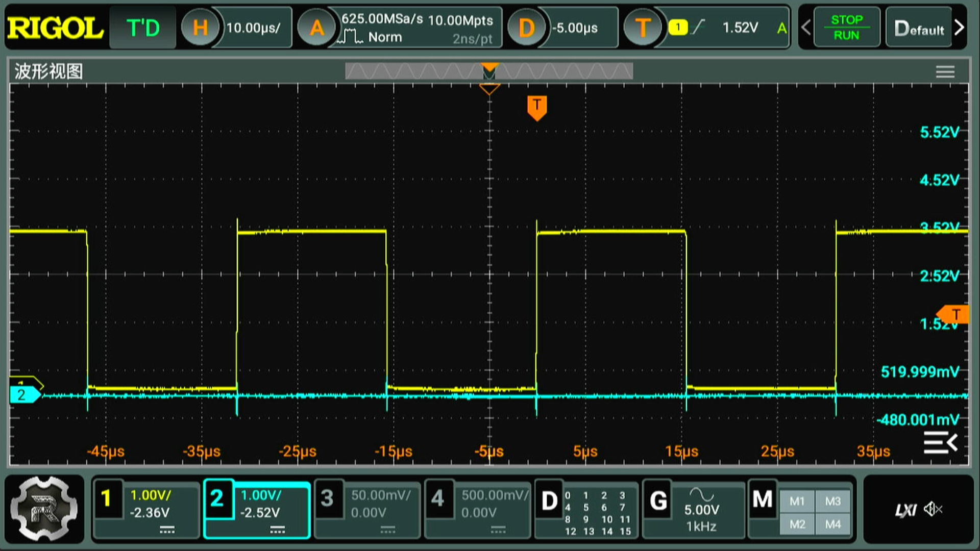Open the Acquisition A icon menu
The height and width of the screenshot is (551, 980).
pyautogui.click(x=316, y=28)
